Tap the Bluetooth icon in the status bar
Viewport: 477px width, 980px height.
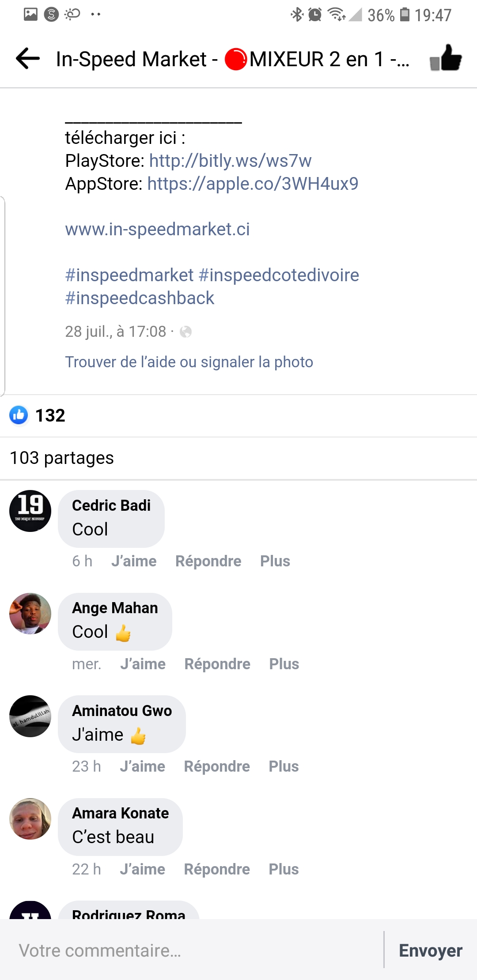coord(297,15)
